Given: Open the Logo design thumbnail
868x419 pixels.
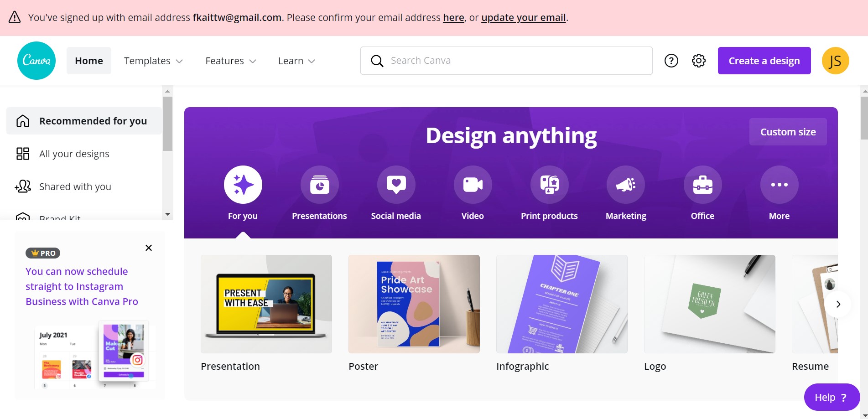Looking at the screenshot, I should pos(710,304).
